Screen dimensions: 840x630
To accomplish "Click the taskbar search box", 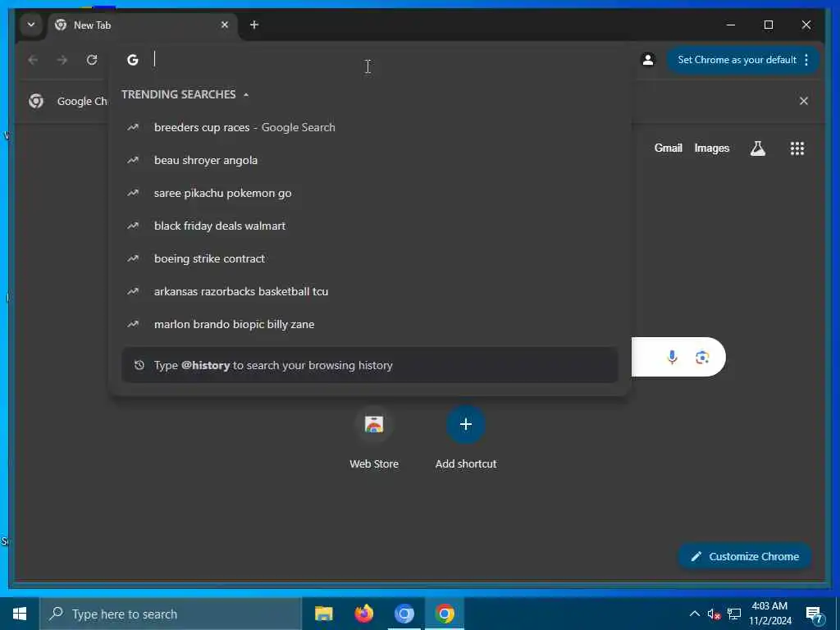I will click(171, 614).
